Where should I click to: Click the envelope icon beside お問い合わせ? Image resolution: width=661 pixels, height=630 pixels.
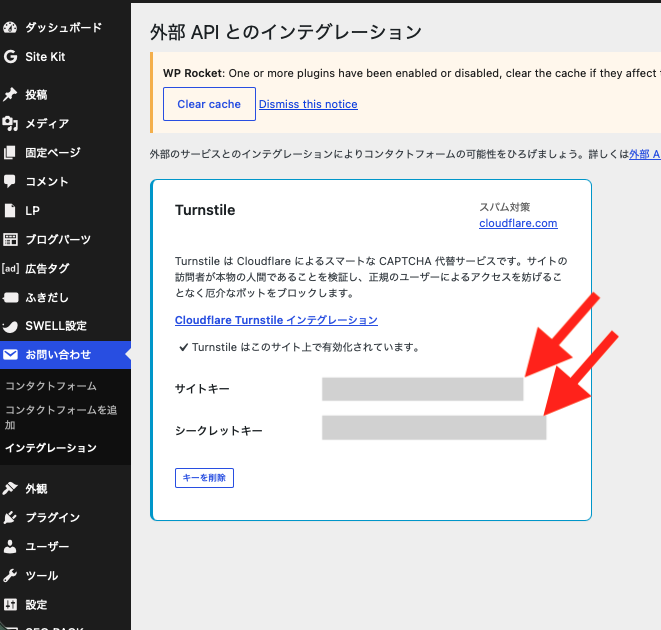[x=10, y=355]
